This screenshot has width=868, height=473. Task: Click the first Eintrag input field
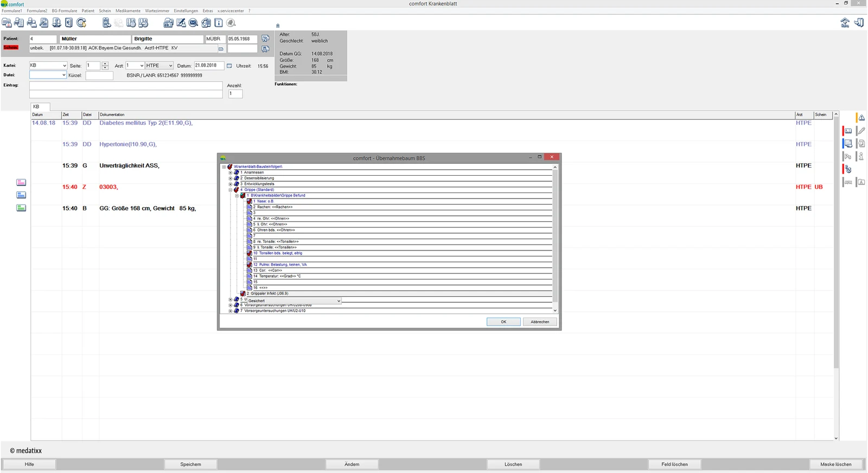[126, 86]
